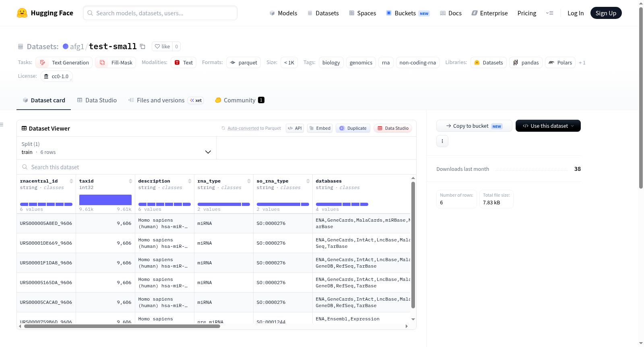This screenshot has width=644, height=347.
Task: Open the left sidebar menu icon
Action: click(2, 125)
